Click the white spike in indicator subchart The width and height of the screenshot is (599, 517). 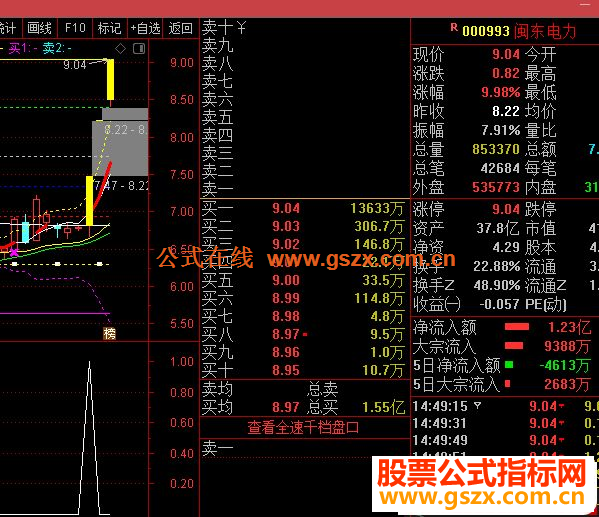[89, 438]
